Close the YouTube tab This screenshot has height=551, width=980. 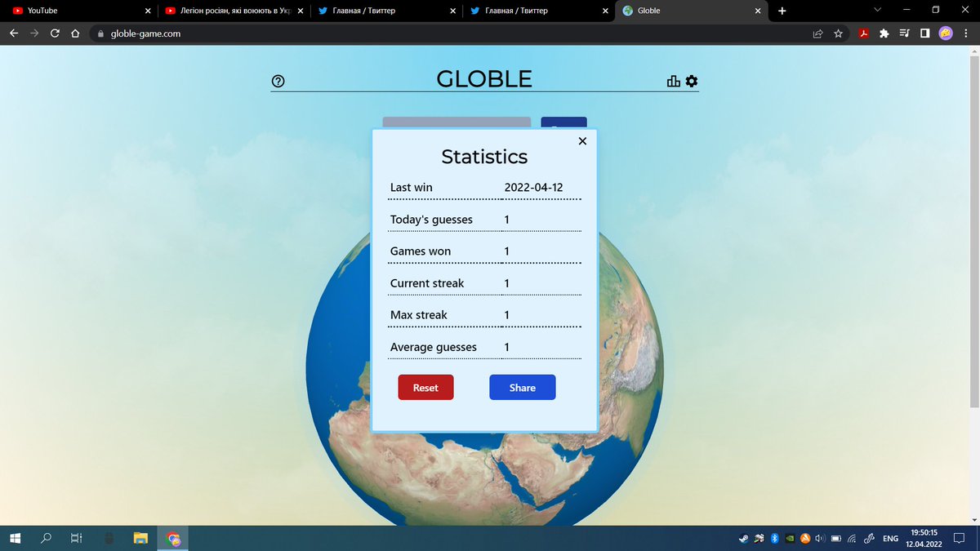coord(147,11)
